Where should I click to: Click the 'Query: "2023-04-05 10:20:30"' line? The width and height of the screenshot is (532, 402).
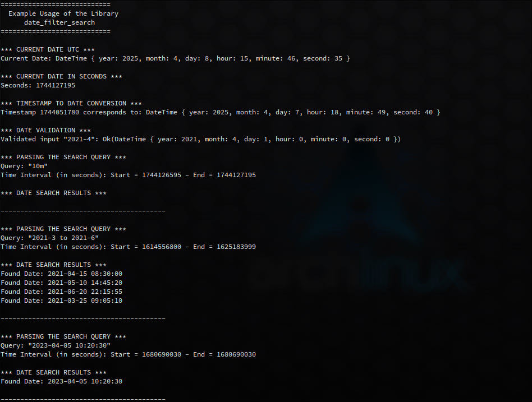(x=56, y=345)
